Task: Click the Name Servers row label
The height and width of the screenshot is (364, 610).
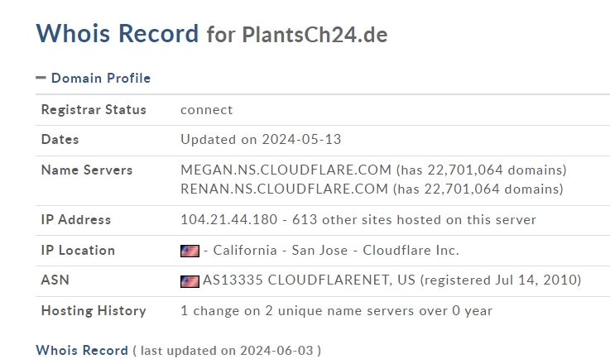Action: click(x=87, y=170)
